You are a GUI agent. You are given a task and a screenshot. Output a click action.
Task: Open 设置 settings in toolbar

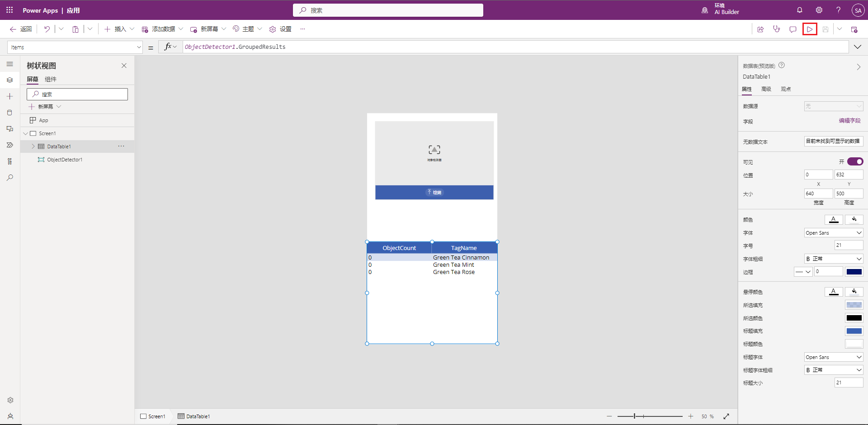280,29
